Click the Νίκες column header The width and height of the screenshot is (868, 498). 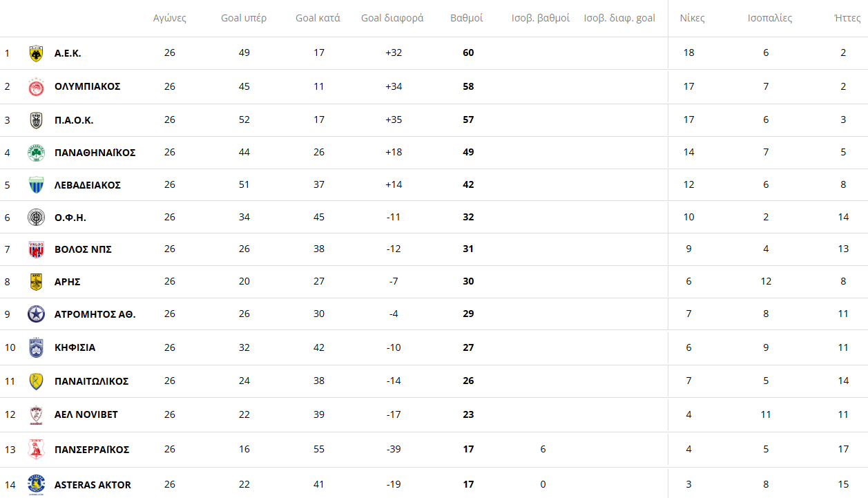(x=692, y=18)
